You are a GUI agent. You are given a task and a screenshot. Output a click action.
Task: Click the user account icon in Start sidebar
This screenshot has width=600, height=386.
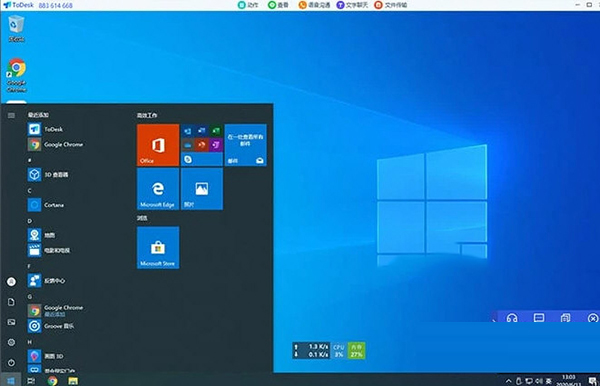pyautogui.click(x=11, y=282)
